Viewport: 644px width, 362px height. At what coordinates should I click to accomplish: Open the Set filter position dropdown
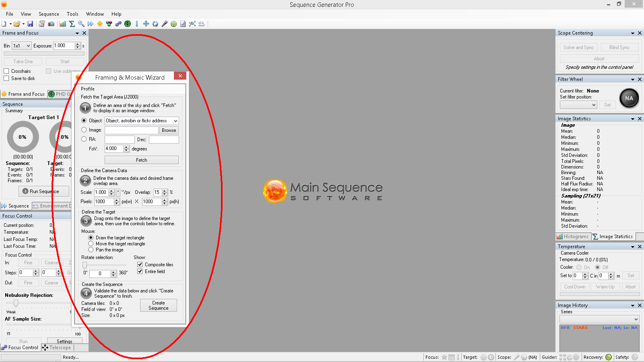(x=578, y=105)
